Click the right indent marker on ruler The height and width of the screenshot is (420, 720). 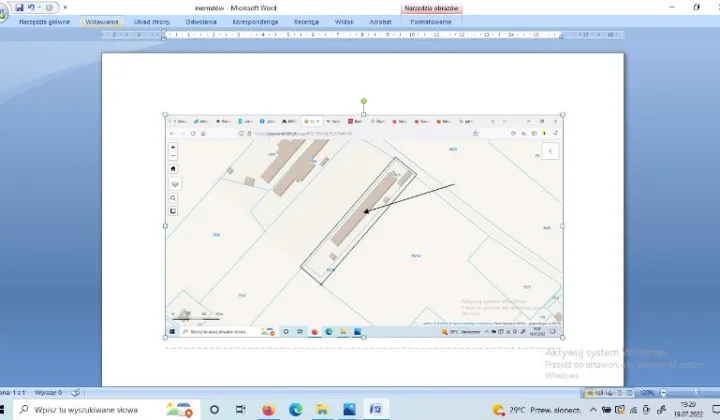coord(561,36)
